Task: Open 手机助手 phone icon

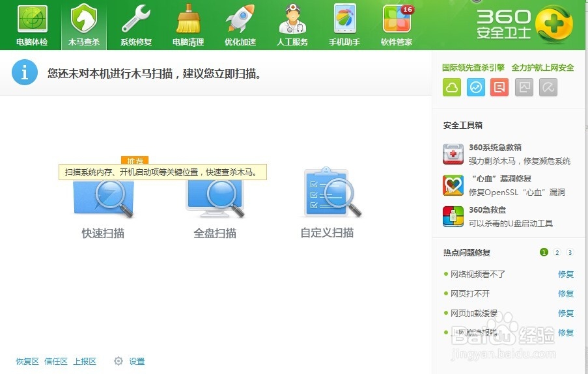Action: pos(344,25)
